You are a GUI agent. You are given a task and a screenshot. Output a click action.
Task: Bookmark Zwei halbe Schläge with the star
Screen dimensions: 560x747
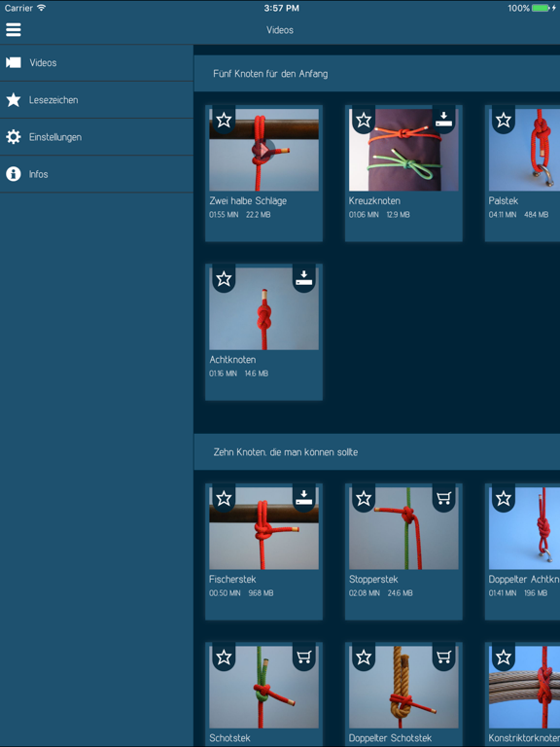(224, 120)
